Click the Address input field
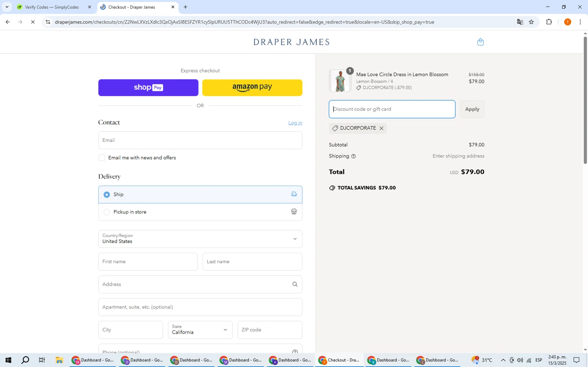The image size is (588, 367). [x=200, y=284]
